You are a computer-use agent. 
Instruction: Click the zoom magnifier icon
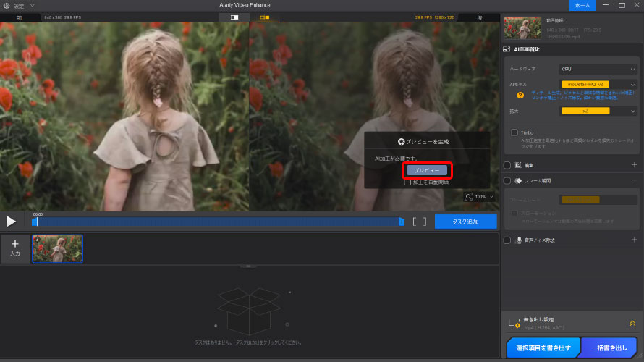pyautogui.click(x=468, y=197)
